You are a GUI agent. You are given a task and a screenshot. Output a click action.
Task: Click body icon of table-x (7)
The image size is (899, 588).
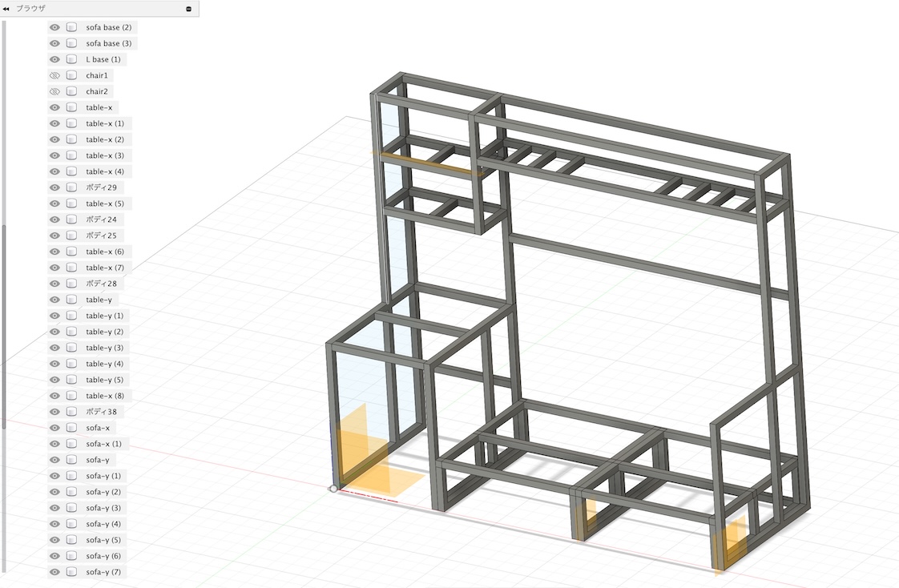tap(71, 268)
